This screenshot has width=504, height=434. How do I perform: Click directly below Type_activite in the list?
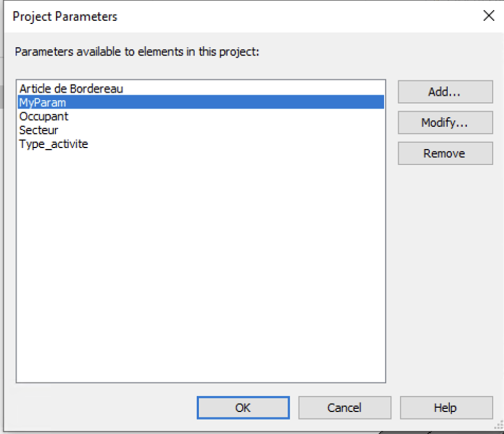click(77, 158)
